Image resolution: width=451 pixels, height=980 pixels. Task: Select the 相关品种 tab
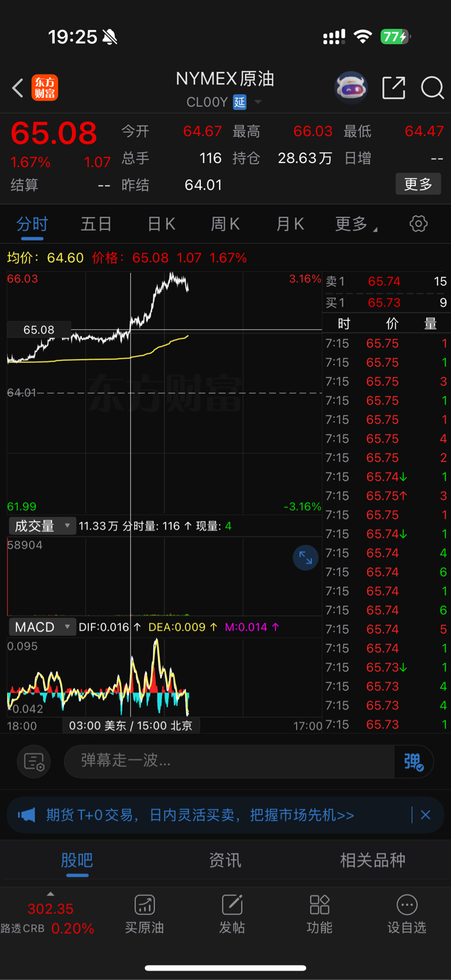click(x=373, y=860)
